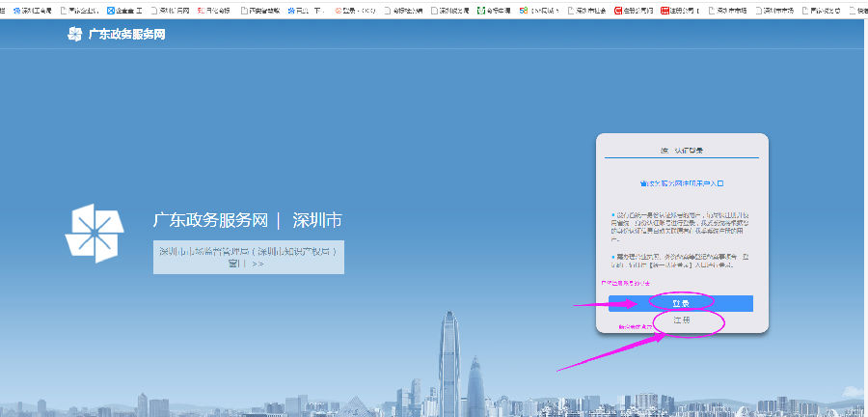Click the blue account entry link in login panel

click(x=681, y=182)
